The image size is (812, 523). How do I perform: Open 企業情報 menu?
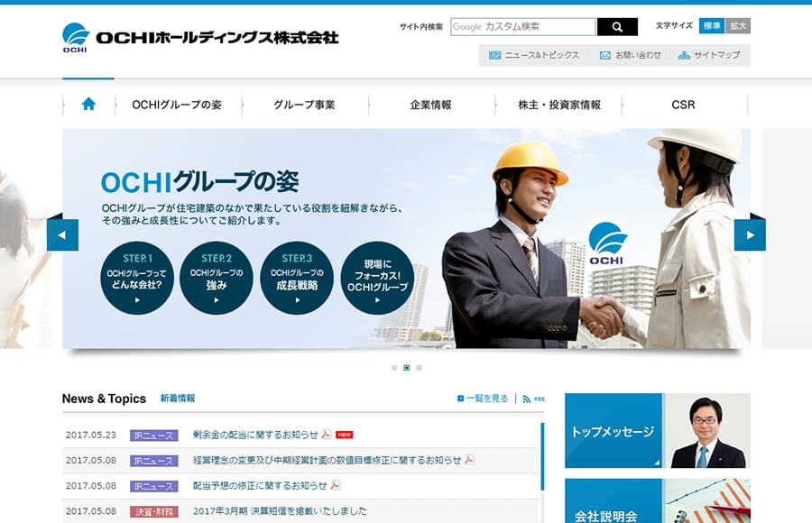[431, 105]
